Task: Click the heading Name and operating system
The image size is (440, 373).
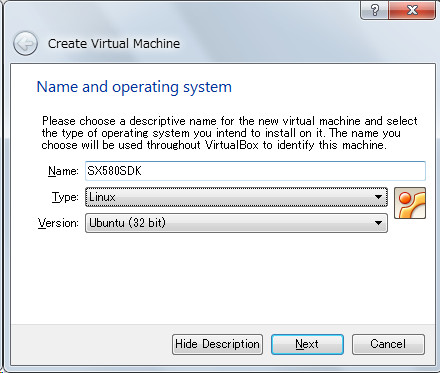Action: 134,87
